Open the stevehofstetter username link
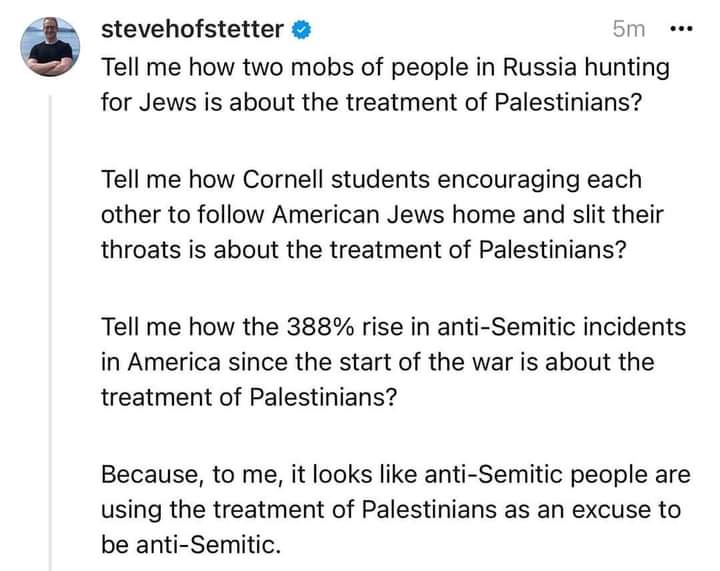The width and height of the screenshot is (720, 571). tap(192, 29)
